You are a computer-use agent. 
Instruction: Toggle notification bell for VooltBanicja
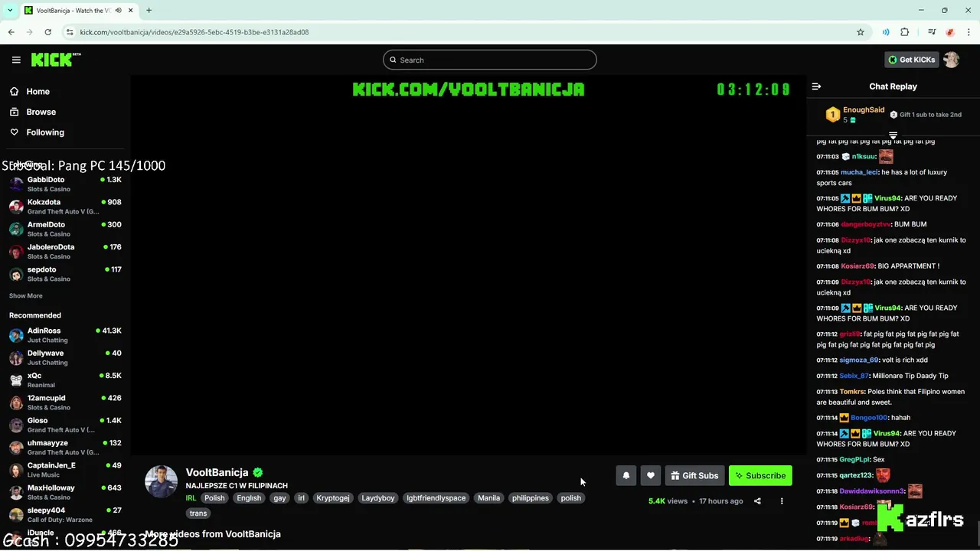[626, 475]
